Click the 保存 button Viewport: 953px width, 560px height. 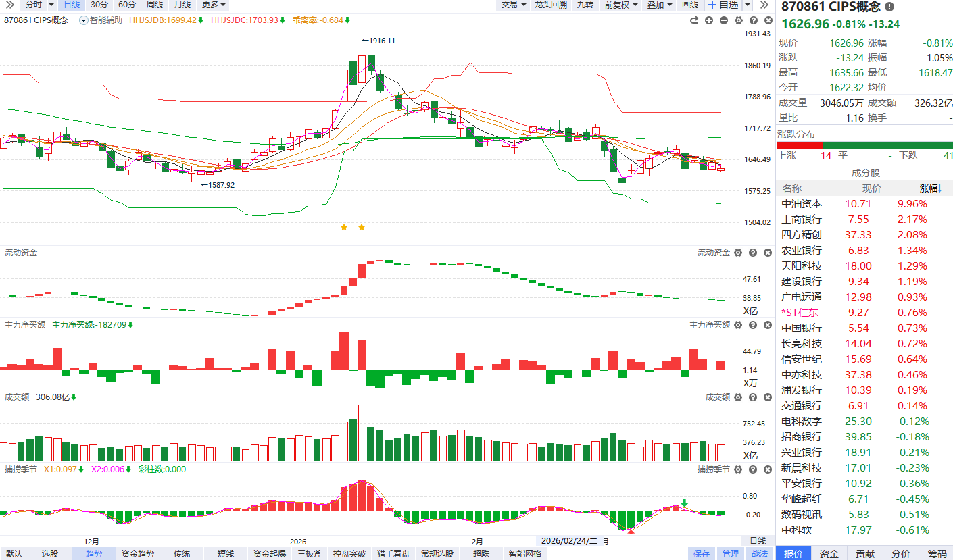(702, 554)
